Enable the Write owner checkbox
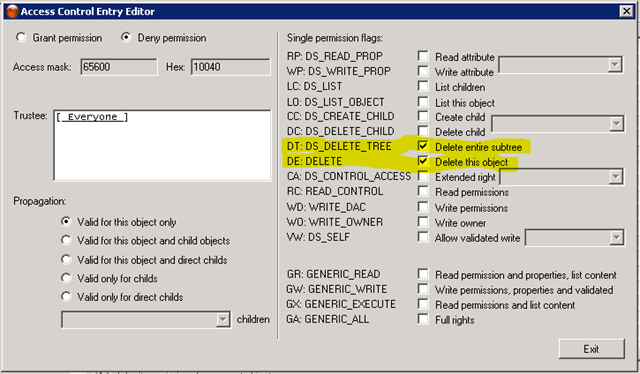This screenshot has width=640, height=374. [x=423, y=222]
